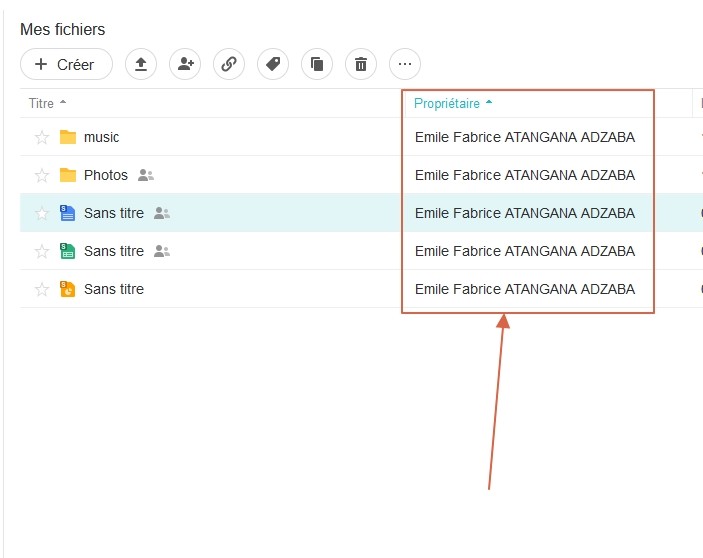Toggle favorite star on presentation Sans titre
703x558 pixels.
click(x=42, y=289)
